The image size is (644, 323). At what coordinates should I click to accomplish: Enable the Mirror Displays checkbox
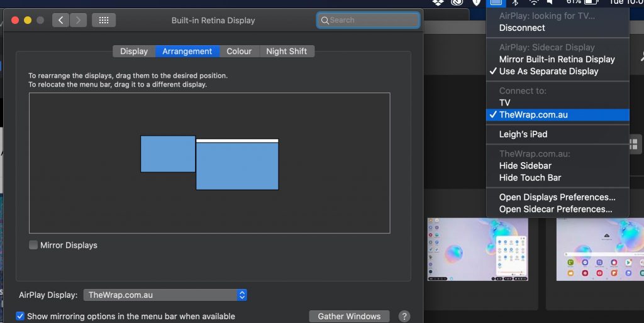point(33,245)
